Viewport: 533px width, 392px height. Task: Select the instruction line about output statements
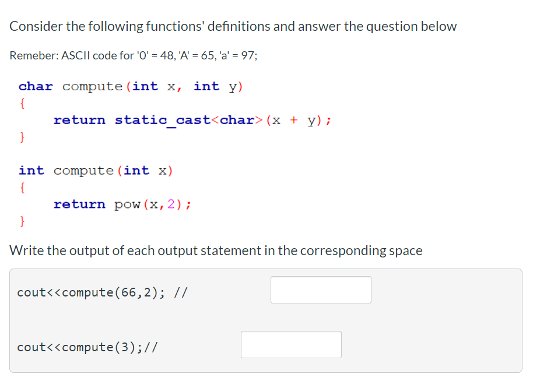[216, 250]
